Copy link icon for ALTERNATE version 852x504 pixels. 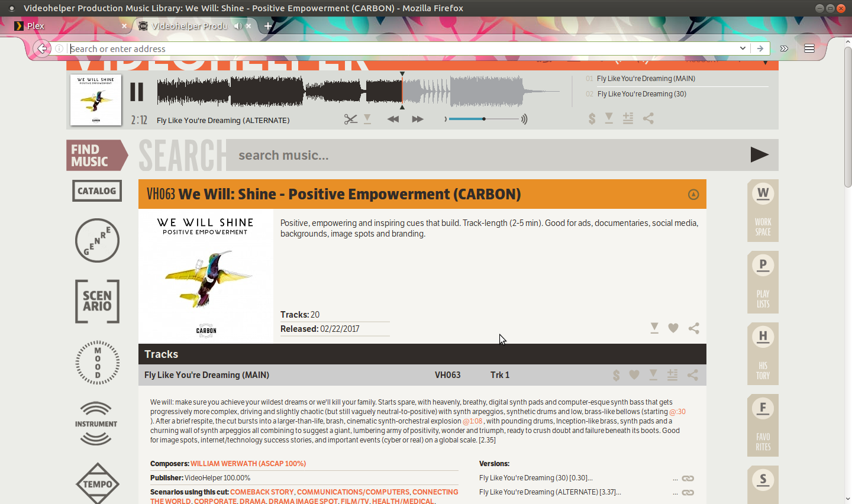[688, 493]
